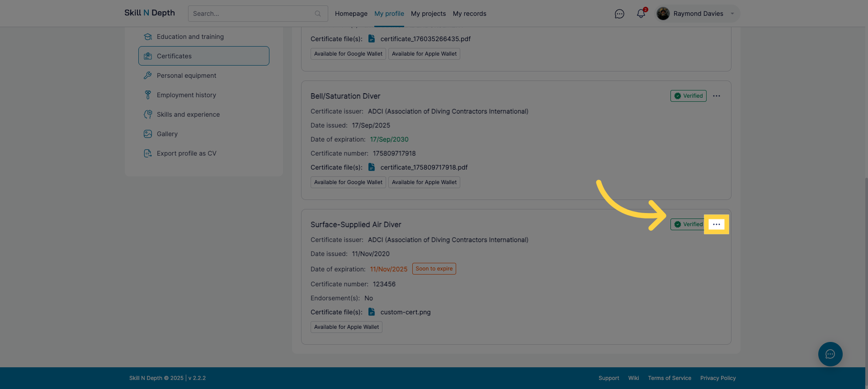Select Education and training sidebar item
Screen dimensions: 868x389
[x=204, y=37]
